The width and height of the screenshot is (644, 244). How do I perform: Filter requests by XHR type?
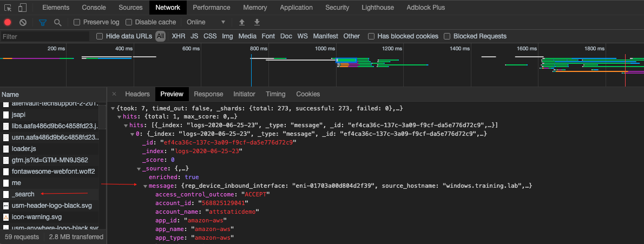click(x=178, y=36)
